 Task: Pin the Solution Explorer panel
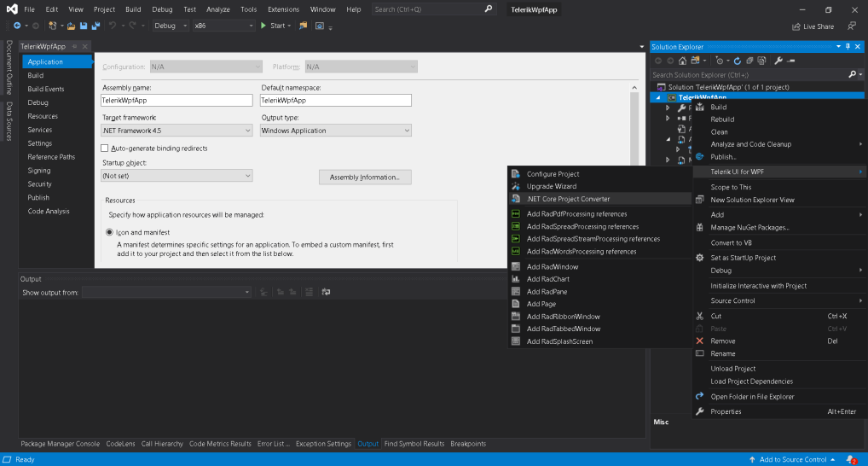pyautogui.click(x=848, y=47)
